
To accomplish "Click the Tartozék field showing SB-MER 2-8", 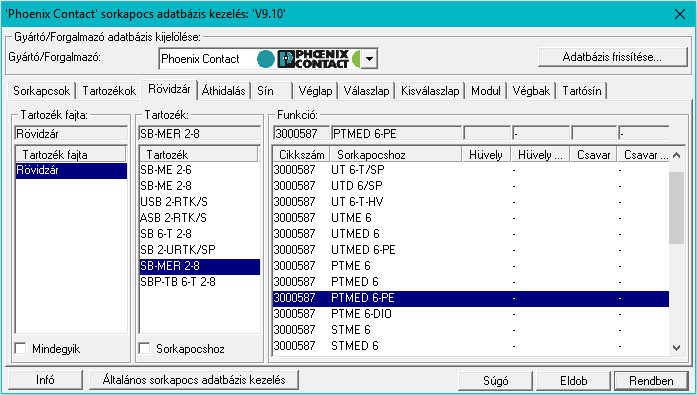I will tap(200, 133).
